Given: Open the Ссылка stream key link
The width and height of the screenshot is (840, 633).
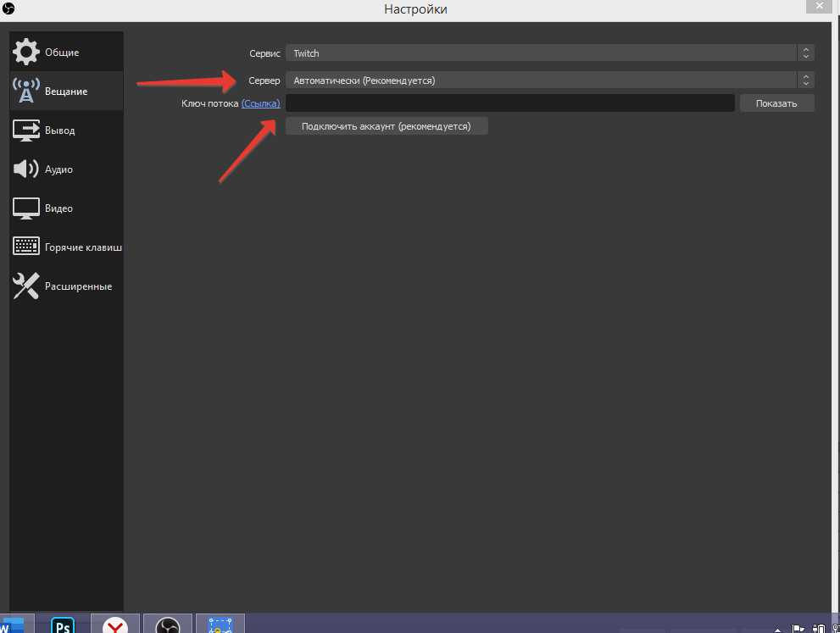Looking at the screenshot, I should pos(261,103).
